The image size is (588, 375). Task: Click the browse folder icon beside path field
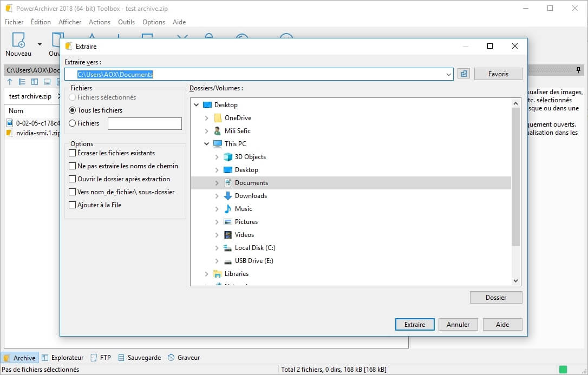463,74
